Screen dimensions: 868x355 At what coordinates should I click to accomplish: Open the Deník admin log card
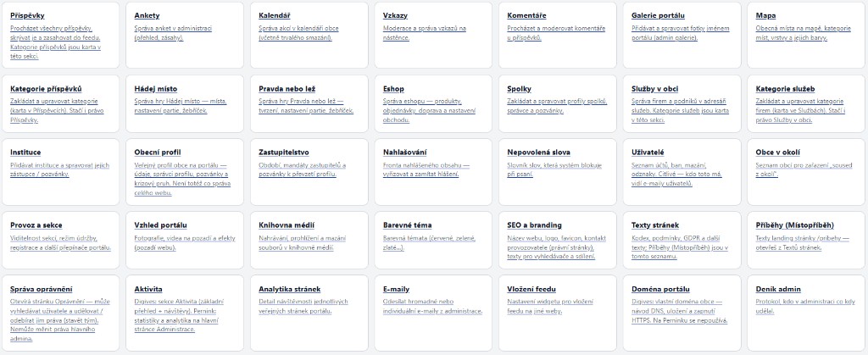[806, 313]
